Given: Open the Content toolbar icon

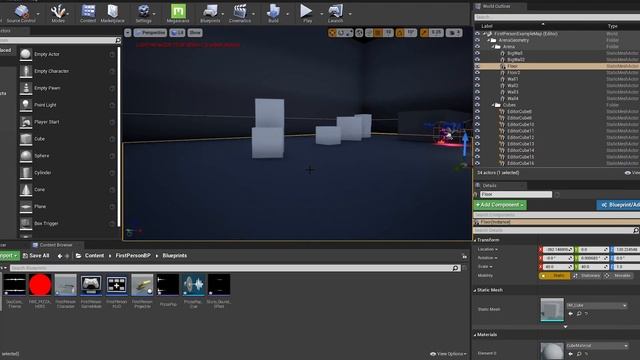Looking at the screenshot, I should pyautogui.click(x=88, y=13).
